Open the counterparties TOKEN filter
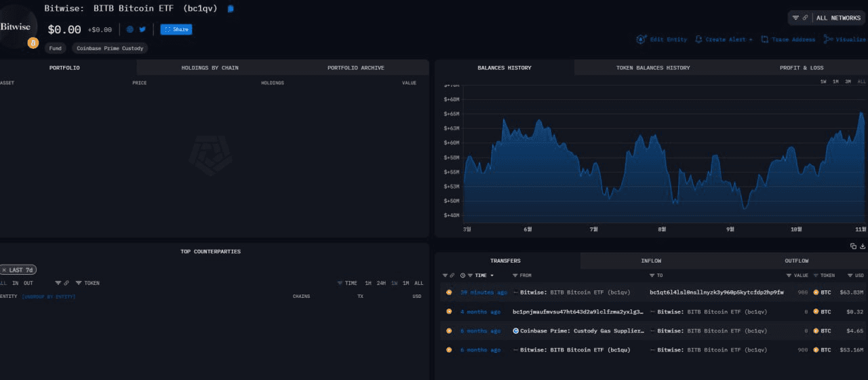Screen dimensions: 868x380 click(x=87, y=283)
